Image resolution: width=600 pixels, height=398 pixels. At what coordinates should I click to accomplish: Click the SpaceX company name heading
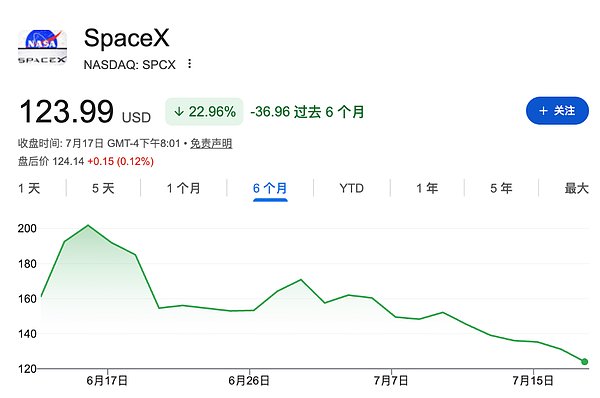pos(126,38)
